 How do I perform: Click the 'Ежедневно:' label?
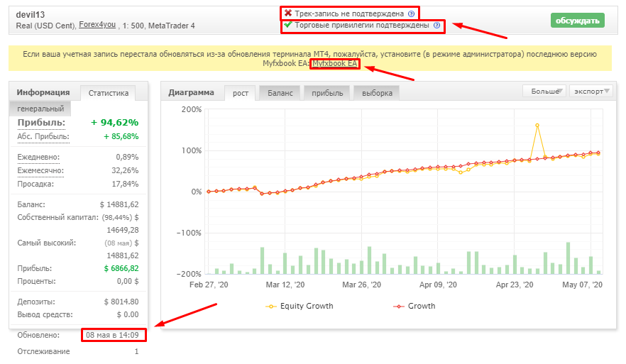point(38,158)
